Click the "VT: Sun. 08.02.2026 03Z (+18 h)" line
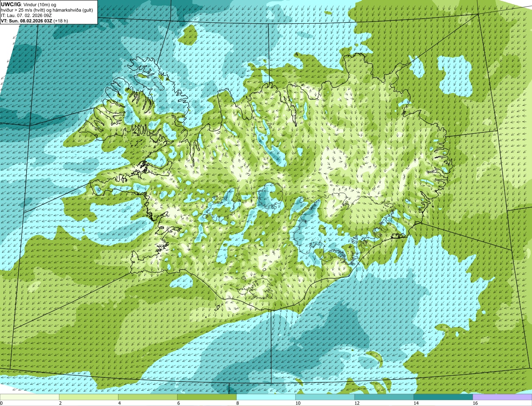532x406 pixels. pos(34,20)
